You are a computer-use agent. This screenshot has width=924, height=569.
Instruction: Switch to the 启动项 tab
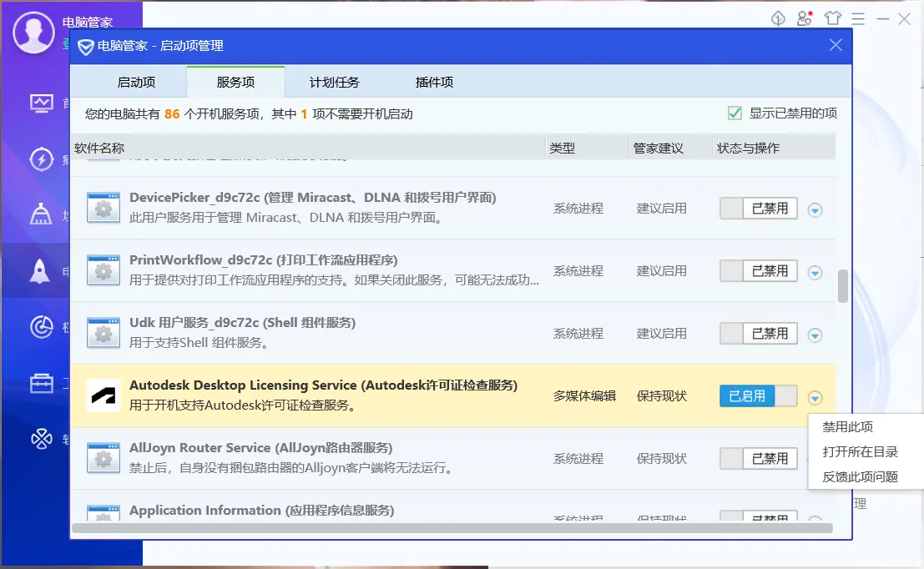coord(136,83)
